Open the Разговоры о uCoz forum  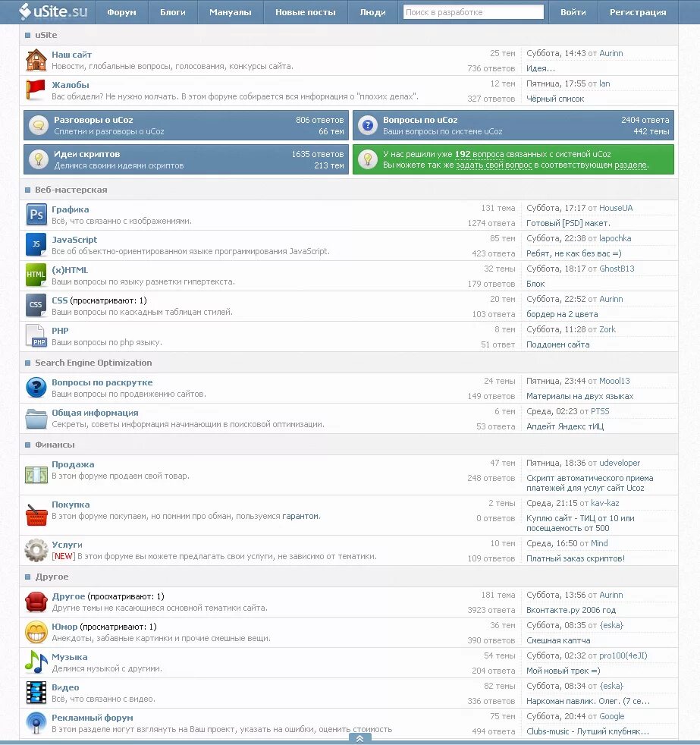(93, 120)
